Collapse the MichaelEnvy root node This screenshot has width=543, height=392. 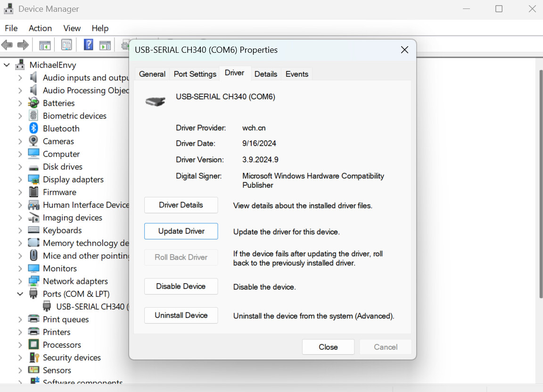point(7,65)
